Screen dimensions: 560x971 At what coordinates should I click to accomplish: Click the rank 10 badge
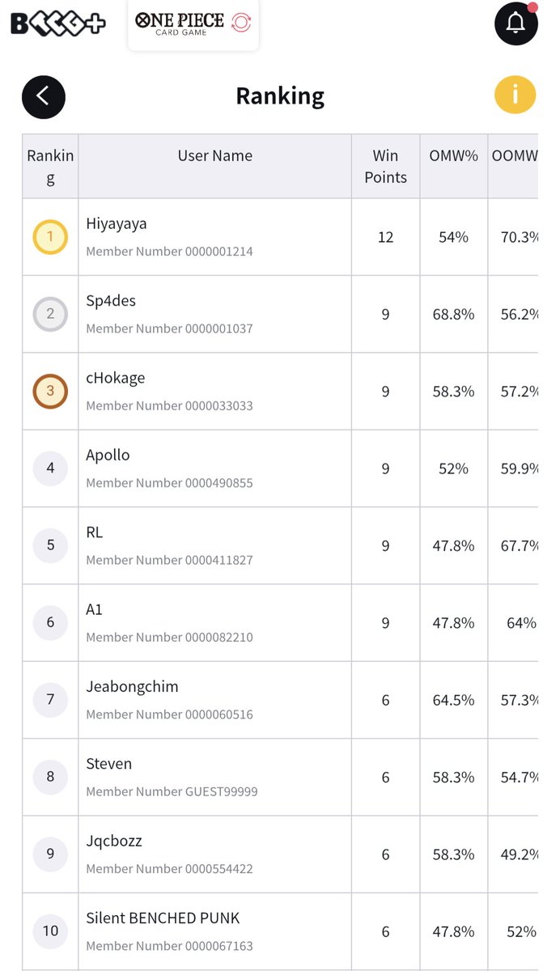[50, 931]
